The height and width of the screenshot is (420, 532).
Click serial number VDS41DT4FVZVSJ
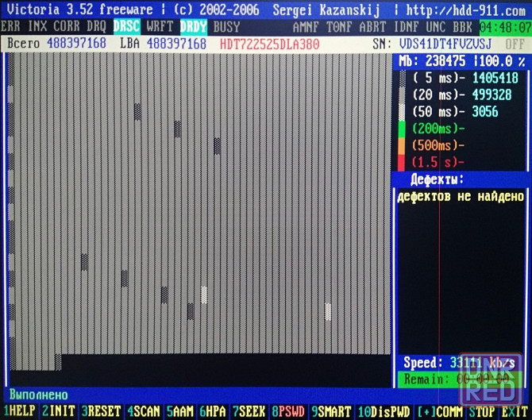coord(445,44)
